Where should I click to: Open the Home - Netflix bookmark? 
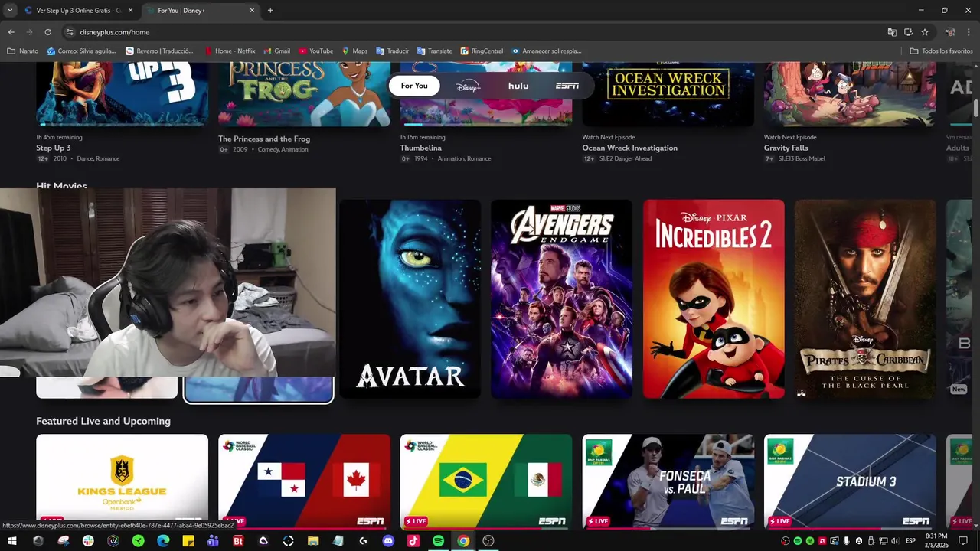pyautogui.click(x=230, y=51)
